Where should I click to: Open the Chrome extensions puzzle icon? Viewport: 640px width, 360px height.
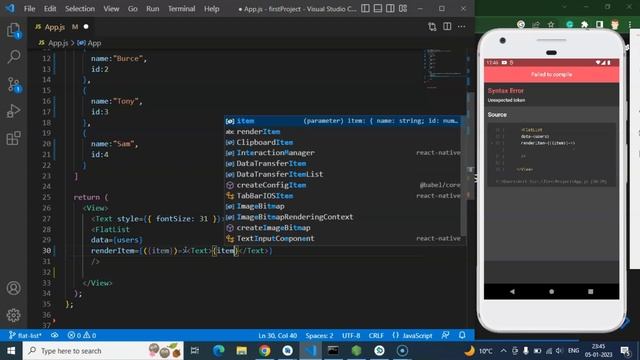(x=584, y=24)
